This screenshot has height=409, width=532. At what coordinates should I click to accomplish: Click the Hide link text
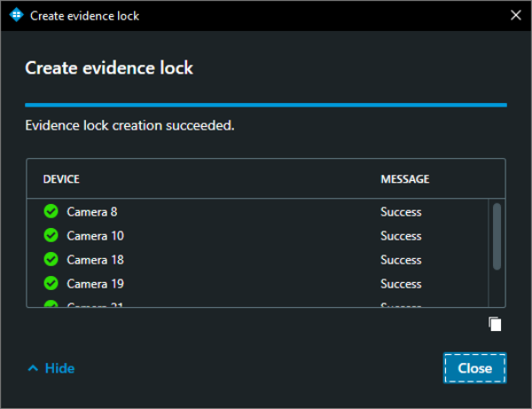pyautogui.click(x=59, y=368)
